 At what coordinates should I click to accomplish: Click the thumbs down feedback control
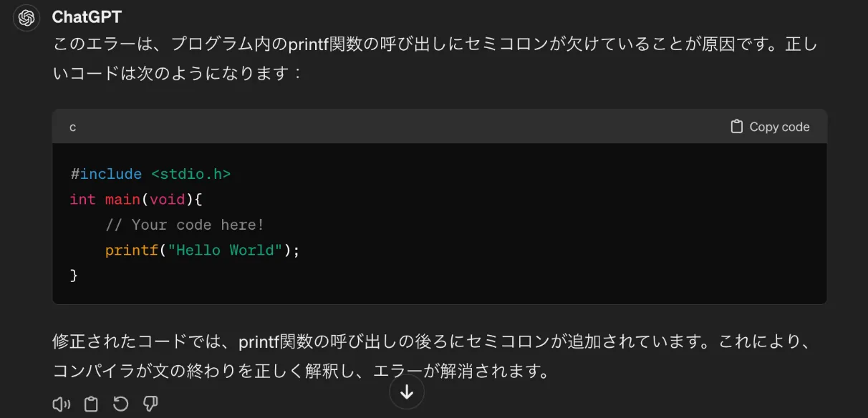(150, 403)
